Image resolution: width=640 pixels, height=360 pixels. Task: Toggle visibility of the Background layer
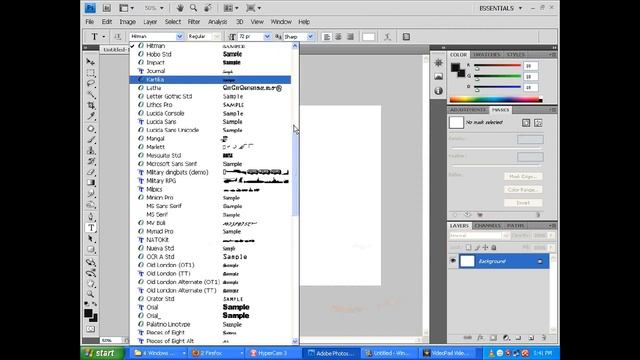pyautogui.click(x=453, y=261)
